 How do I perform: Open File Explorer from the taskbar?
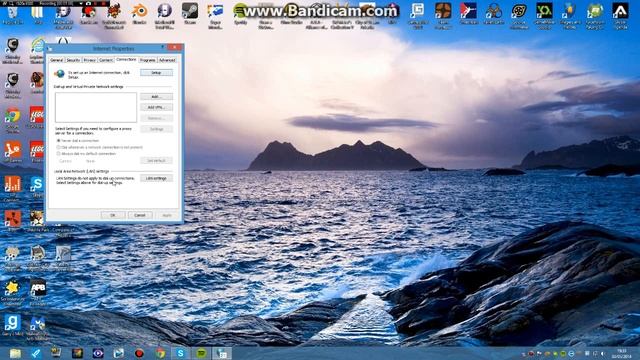click(x=15, y=353)
